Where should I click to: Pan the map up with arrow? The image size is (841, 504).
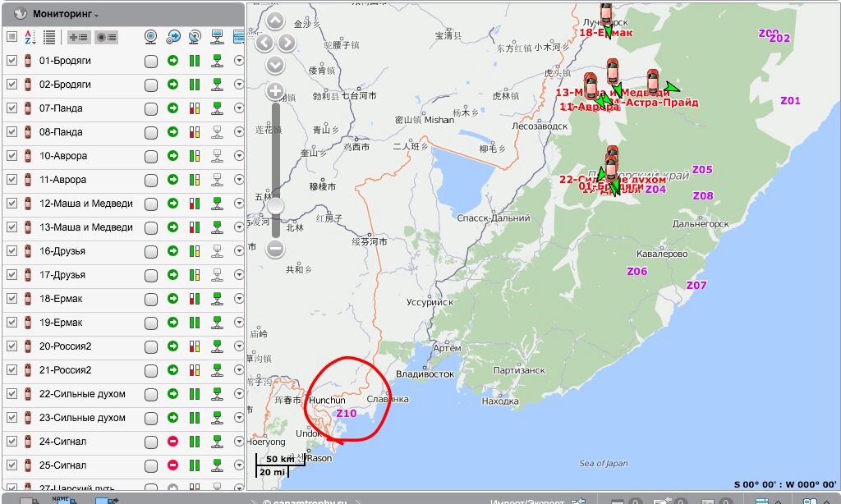point(276,22)
